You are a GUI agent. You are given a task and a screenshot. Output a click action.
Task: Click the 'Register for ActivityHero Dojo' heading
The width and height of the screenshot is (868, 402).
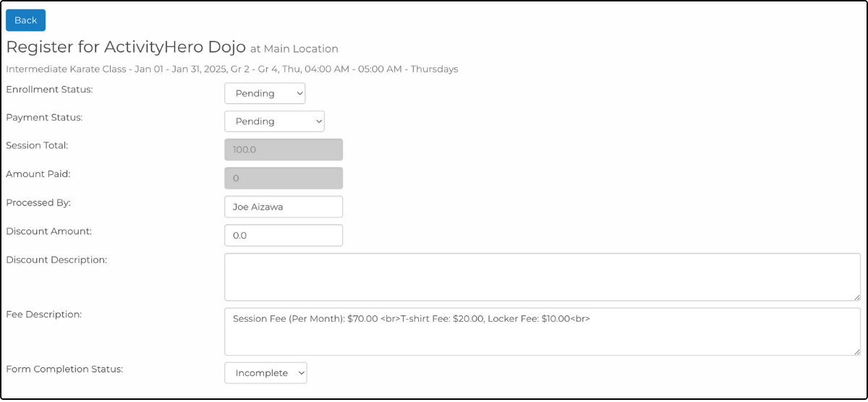coord(126,47)
